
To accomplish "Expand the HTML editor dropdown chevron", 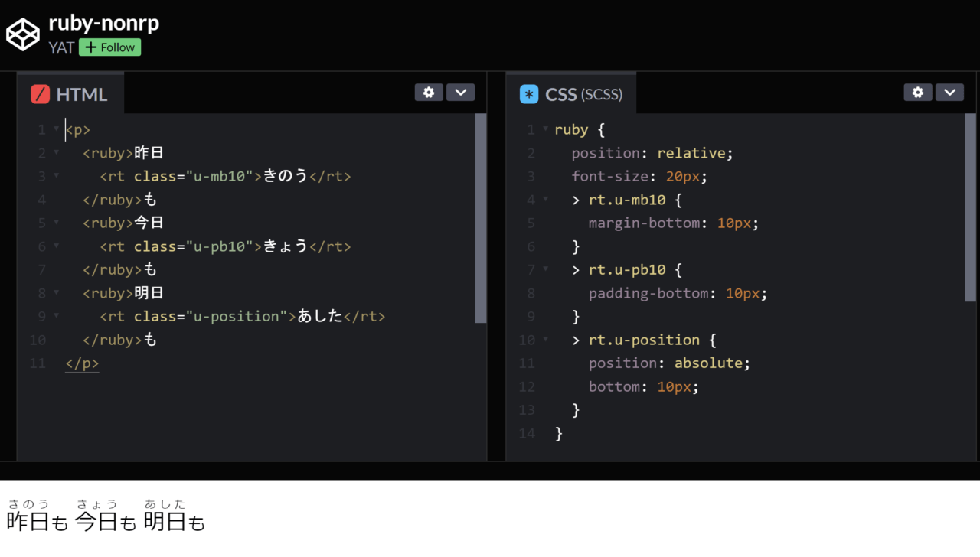I will (460, 93).
